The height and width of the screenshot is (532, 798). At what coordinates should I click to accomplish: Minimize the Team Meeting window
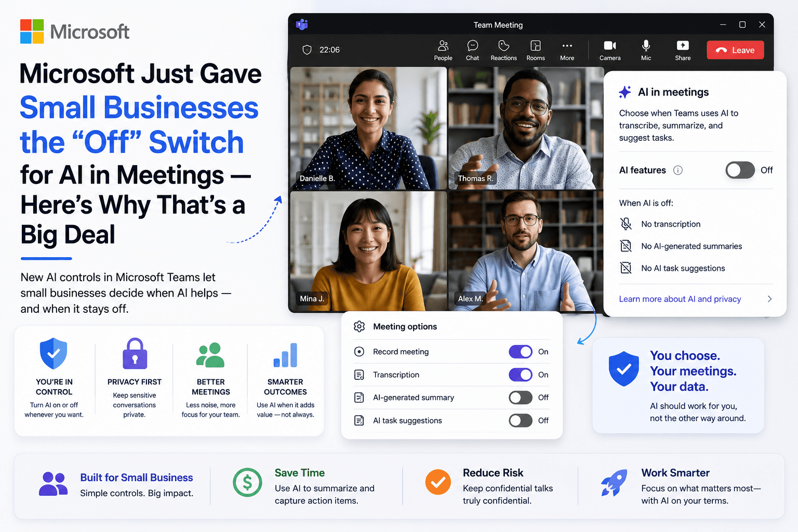(723, 24)
